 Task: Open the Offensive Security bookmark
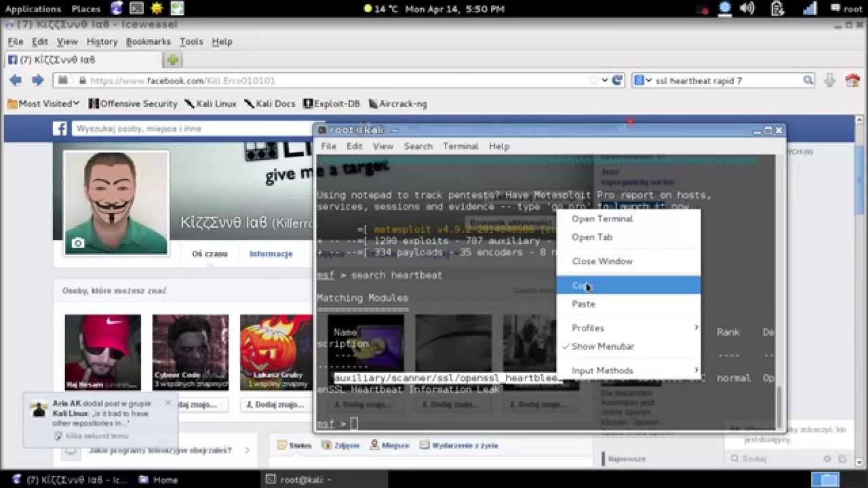[133, 104]
